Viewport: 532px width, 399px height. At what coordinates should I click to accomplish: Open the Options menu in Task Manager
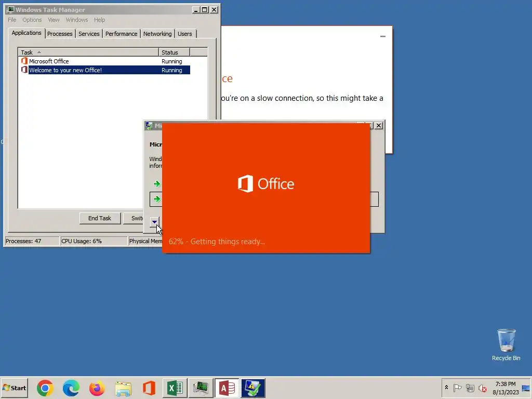tap(32, 20)
